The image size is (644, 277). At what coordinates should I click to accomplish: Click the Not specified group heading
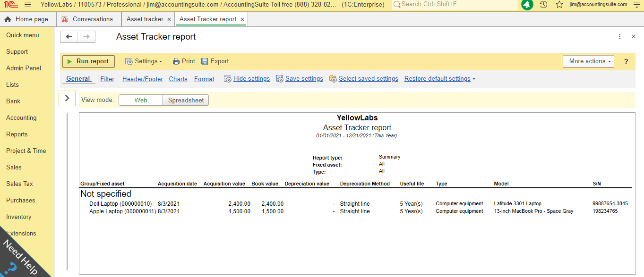point(106,194)
